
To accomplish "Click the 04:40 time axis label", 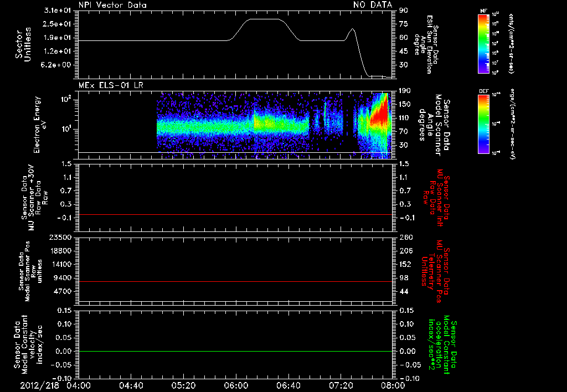I will pyautogui.click(x=131, y=385).
